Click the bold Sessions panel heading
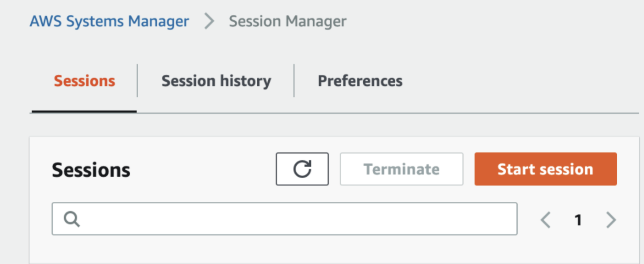Image resolution: width=644 pixels, height=264 pixels. (91, 170)
